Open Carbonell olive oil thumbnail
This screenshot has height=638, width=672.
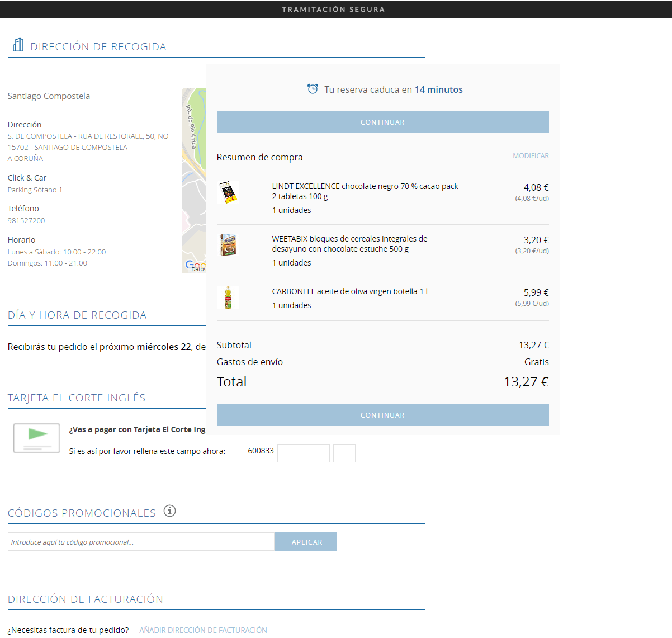pos(228,297)
